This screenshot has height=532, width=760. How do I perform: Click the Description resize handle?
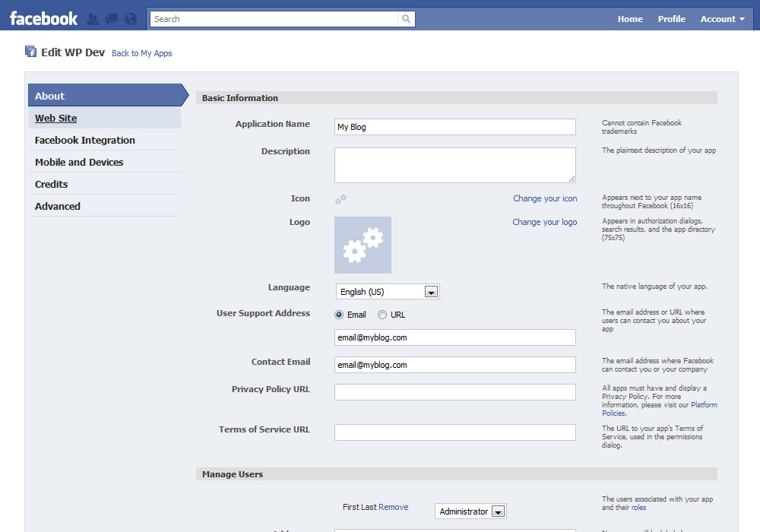[x=572, y=179]
